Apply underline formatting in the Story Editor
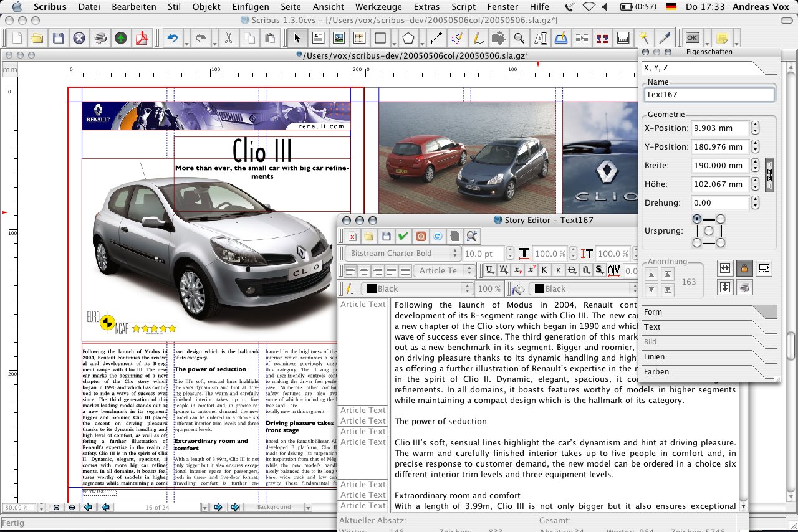Image resolution: width=798 pixels, height=532 pixels. 489,270
